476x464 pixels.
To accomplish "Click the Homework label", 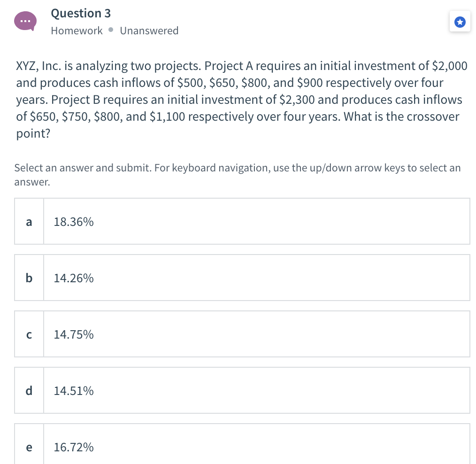I will [77, 31].
